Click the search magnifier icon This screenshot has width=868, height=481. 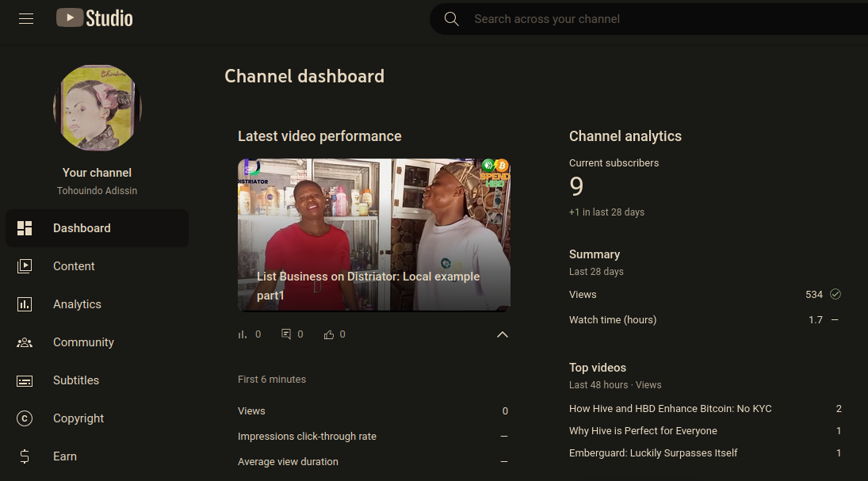coord(451,19)
